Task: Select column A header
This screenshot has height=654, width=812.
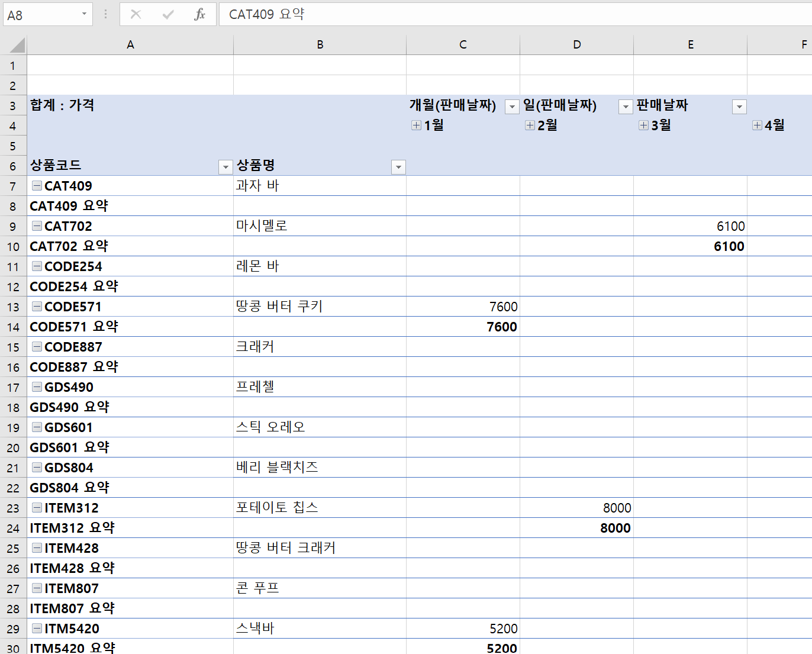Action: [130, 45]
